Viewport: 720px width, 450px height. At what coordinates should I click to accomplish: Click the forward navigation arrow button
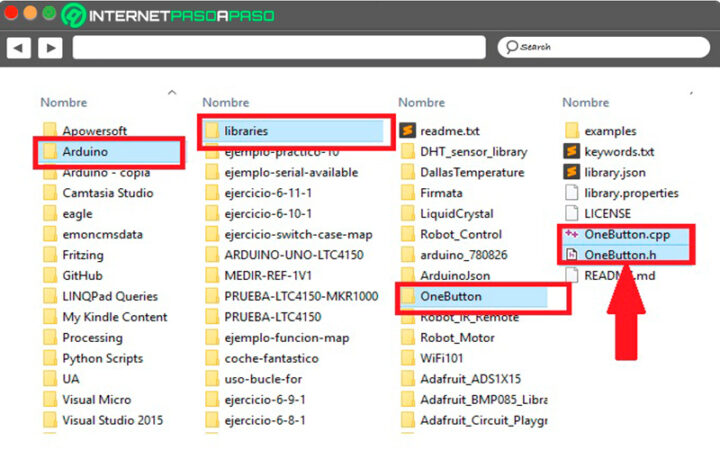click(49, 47)
